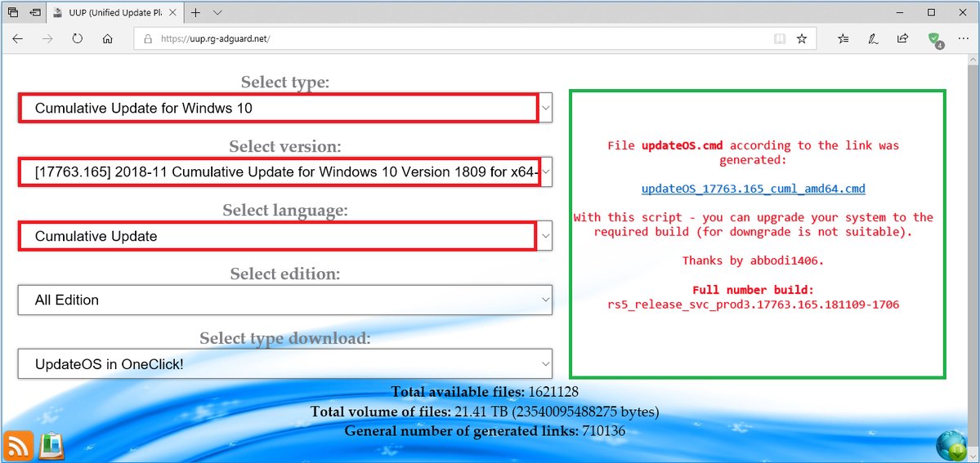Viewport: 980px width, 463px height.
Task: Open the Favorites hub icon
Action: point(844,38)
